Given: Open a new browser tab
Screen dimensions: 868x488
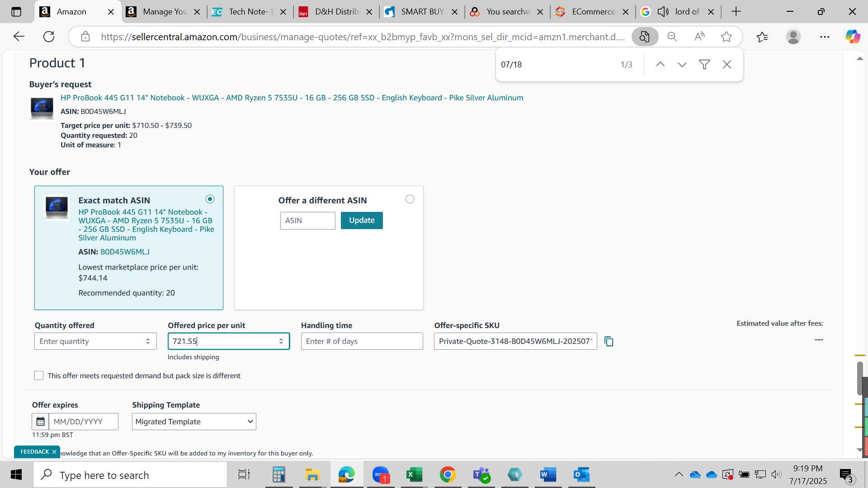Looking at the screenshot, I should [x=736, y=12].
